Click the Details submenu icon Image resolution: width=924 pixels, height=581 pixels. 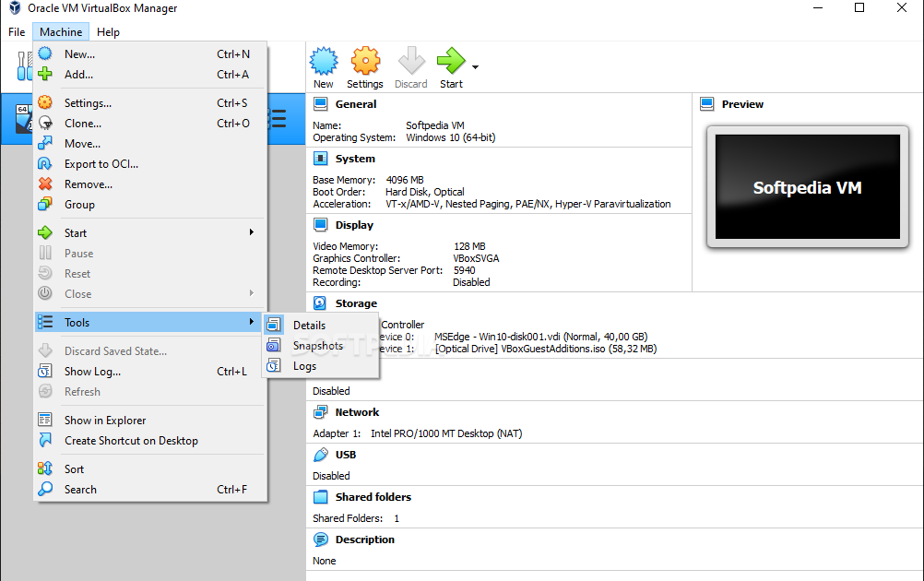point(274,325)
